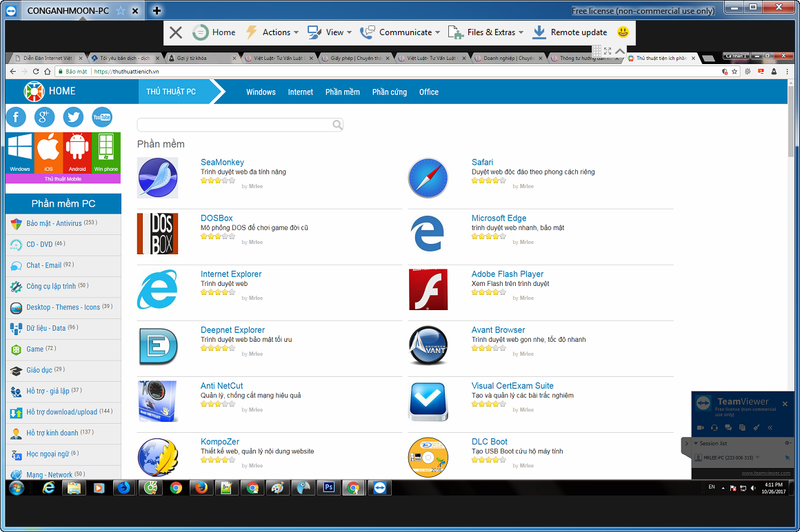The width and height of the screenshot is (800, 532).
Task: Click the Adobe Flash Player thumbnail
Action: 428,289
